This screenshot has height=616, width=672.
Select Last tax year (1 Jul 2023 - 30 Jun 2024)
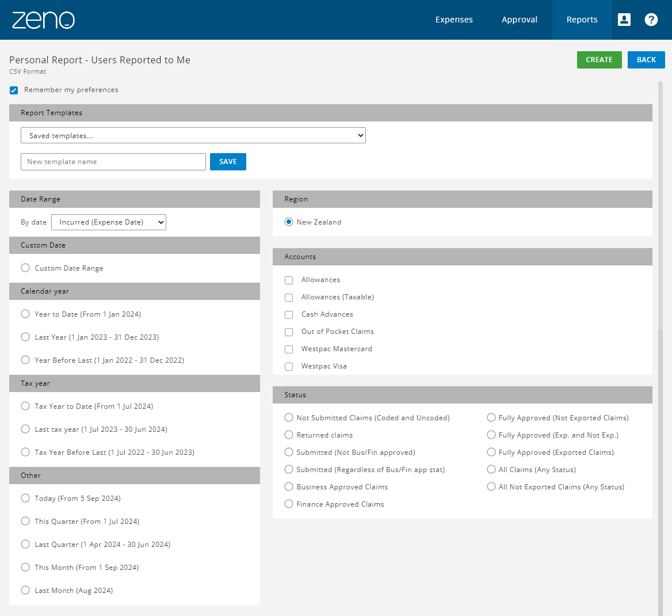pos(25,429)
